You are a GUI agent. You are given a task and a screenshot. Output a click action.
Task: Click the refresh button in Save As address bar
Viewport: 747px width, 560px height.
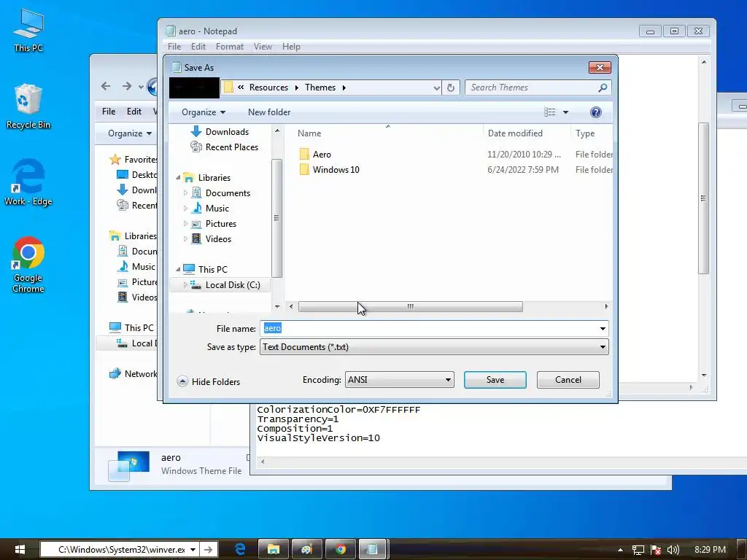pos(451,87)
